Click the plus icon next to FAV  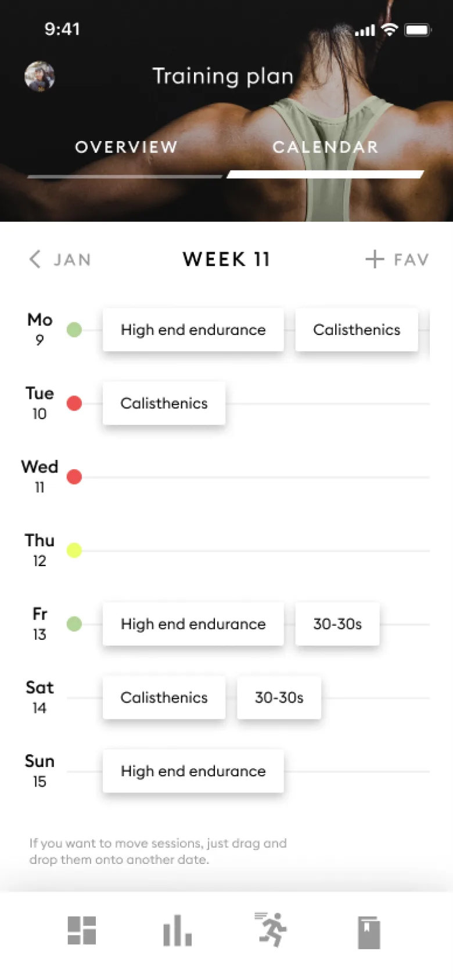(x=375, y=259)
